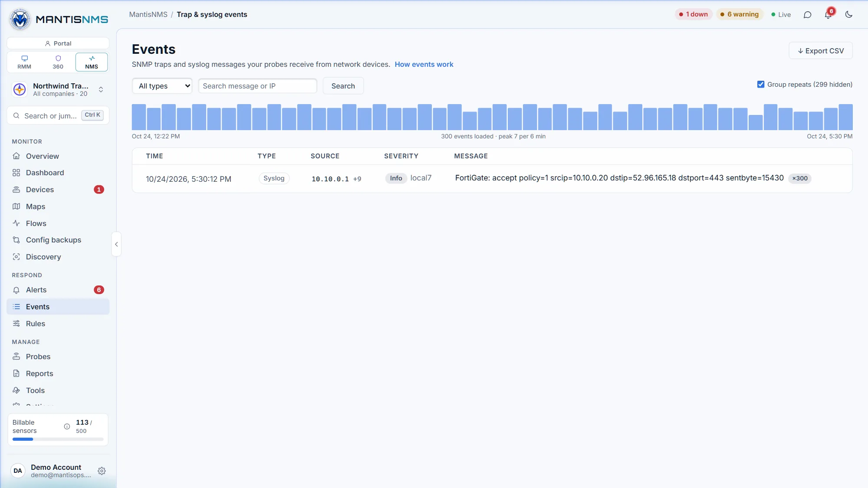The image size is (868, 488).
Task: Open the All types dropdown
Action: 162,86
